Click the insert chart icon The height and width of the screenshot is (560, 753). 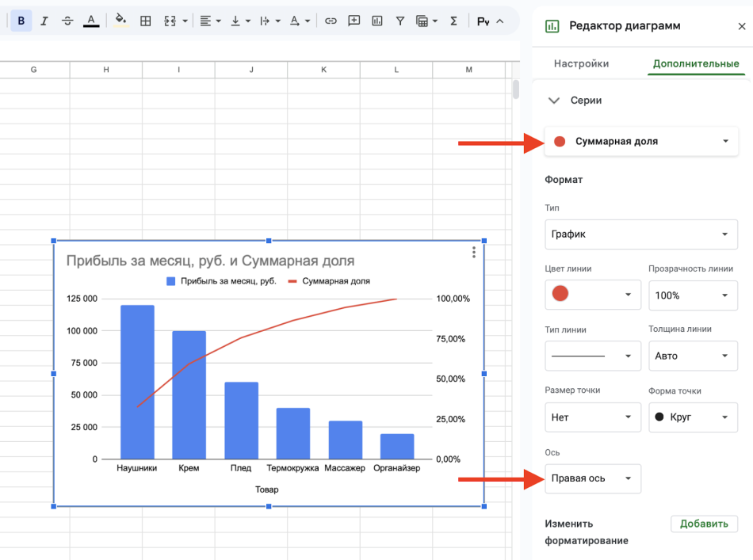click(377, 21)
